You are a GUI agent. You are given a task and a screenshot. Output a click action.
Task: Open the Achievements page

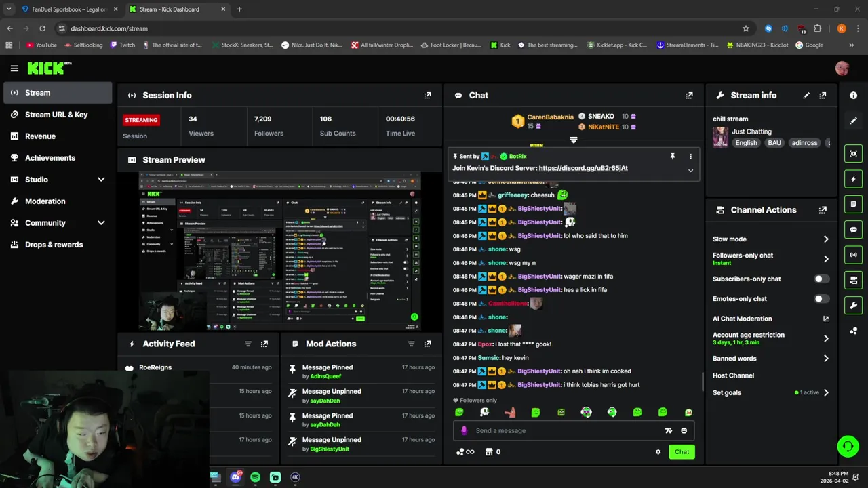point(58,158)
